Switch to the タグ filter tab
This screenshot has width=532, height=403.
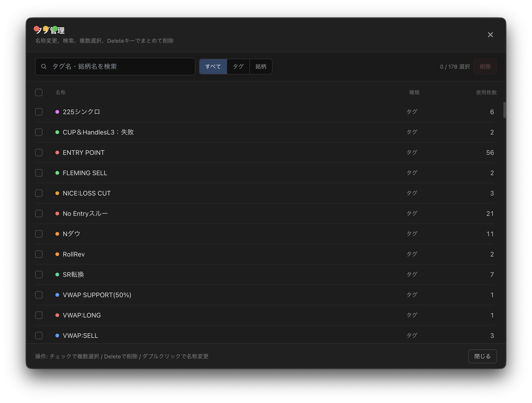pyautogui.click(x=238, y=67)
